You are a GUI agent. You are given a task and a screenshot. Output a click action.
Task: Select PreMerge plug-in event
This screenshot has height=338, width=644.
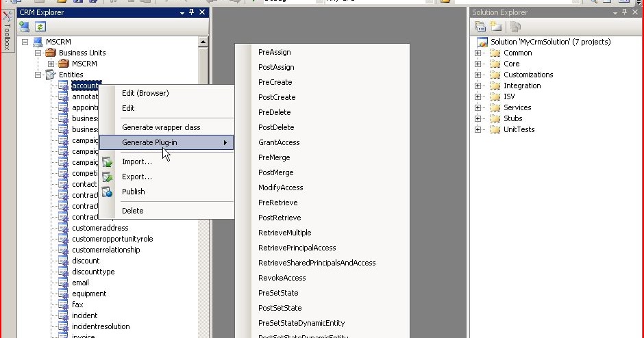tap(274, 157)
